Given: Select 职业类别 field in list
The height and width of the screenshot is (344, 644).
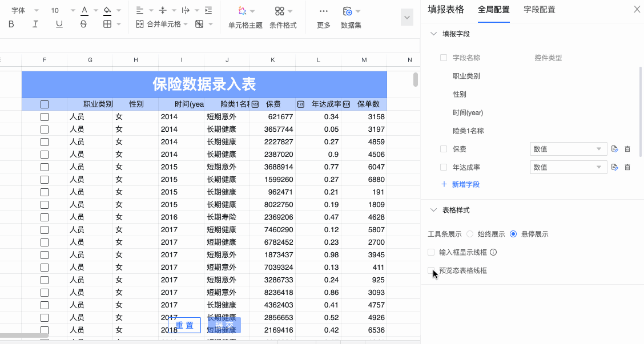Looking at the screenshot, I should pyautogui.click(x=466, y=76).
